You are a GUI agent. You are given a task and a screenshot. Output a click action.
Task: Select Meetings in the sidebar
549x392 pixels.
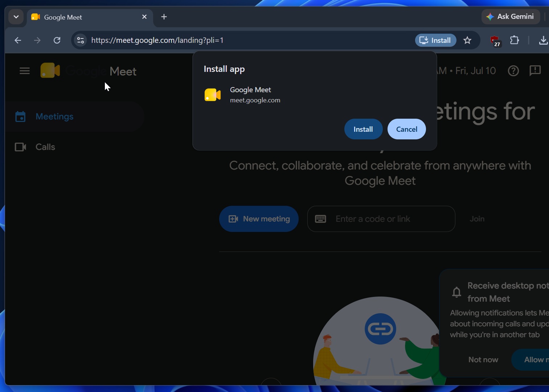75,117
